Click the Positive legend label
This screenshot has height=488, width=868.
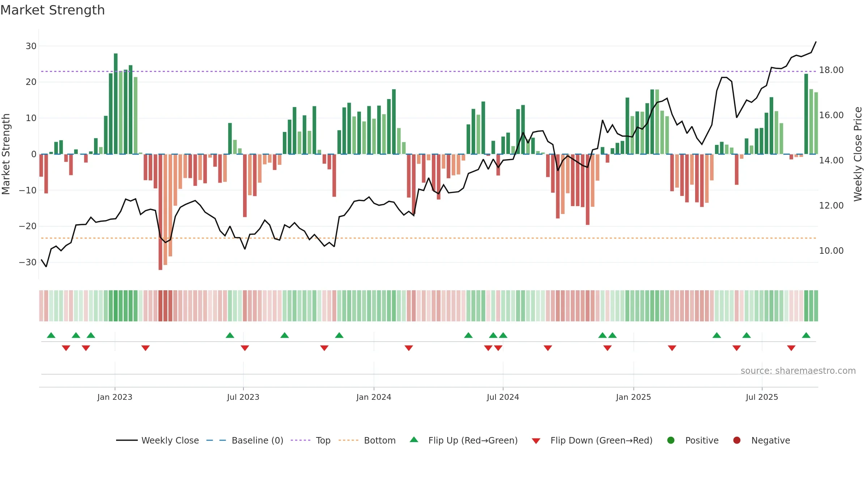[702, 440]
